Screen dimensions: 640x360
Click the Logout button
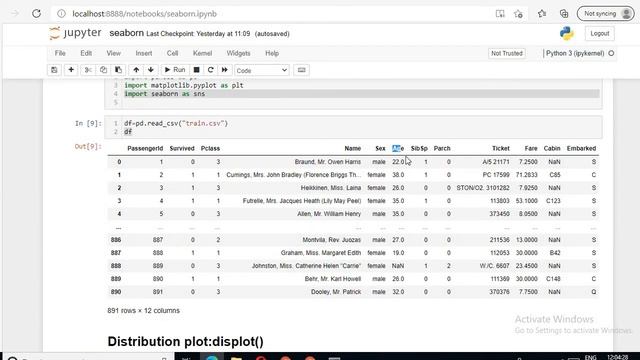click(600, 33)
